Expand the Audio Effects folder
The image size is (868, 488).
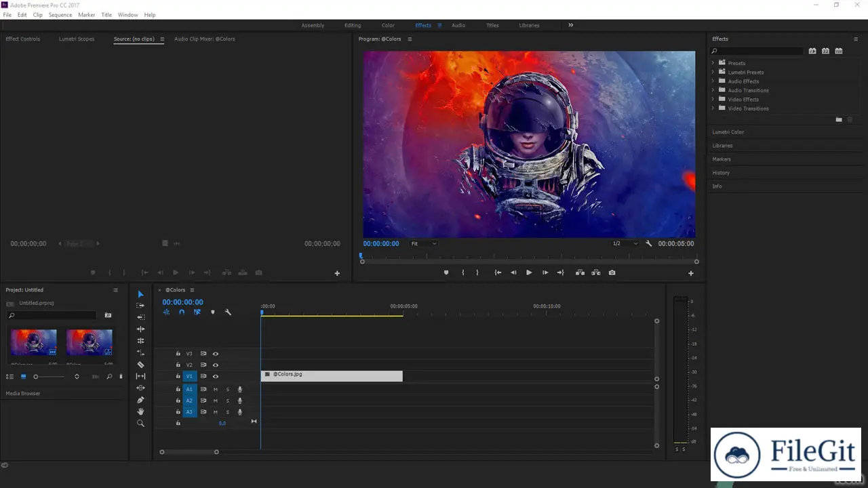coord(713,81)
